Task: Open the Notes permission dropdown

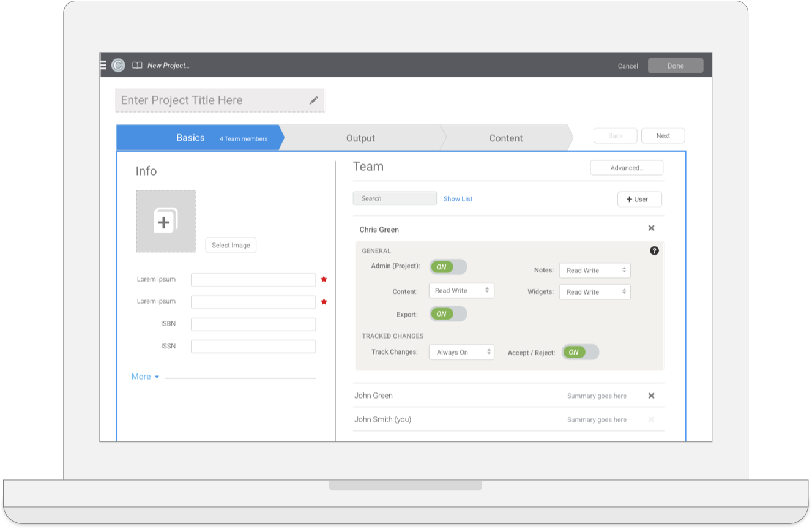Action: click(594, 271)
